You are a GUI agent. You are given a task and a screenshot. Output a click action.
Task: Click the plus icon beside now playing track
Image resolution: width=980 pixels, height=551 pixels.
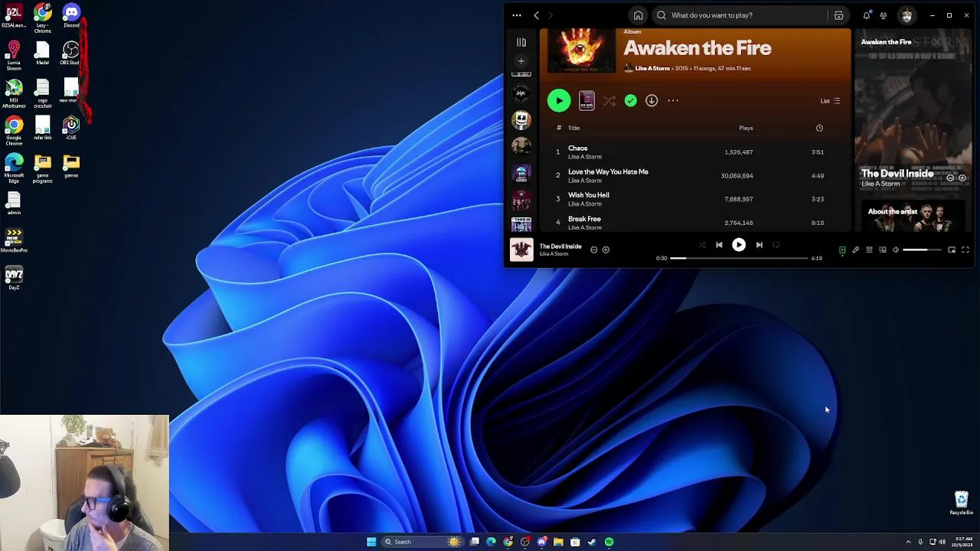point(606,249)
